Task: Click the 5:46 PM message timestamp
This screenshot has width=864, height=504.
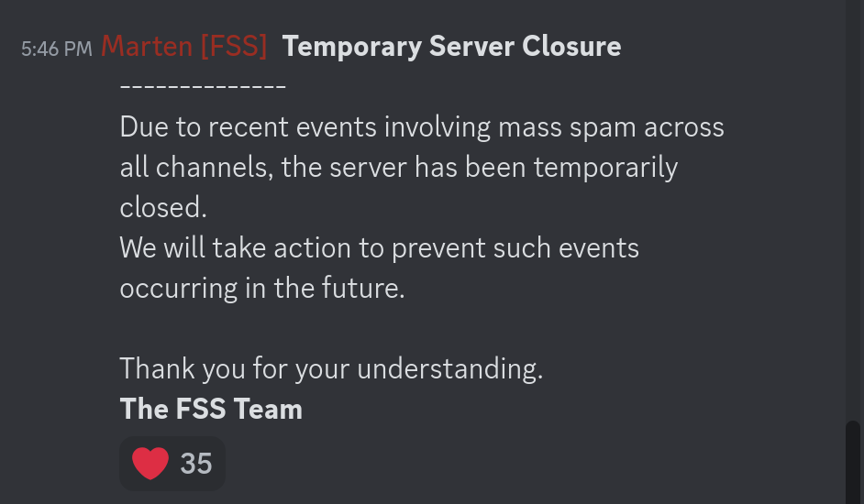Action: coord(56,49)
